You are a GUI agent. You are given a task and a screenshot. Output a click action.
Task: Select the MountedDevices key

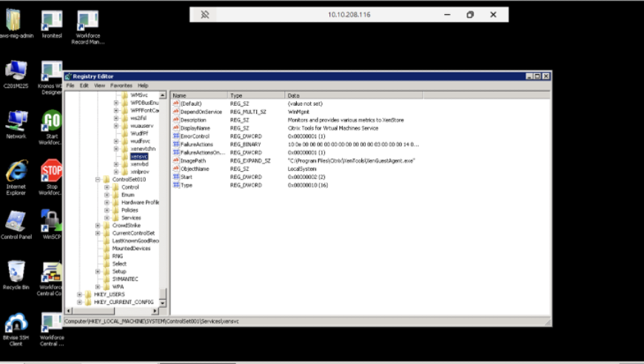point(132,249)
